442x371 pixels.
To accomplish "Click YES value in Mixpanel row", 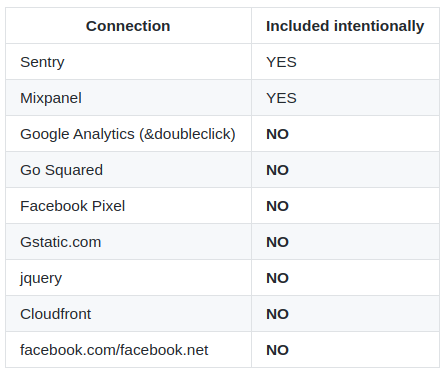I will click(x=281, y=98).
